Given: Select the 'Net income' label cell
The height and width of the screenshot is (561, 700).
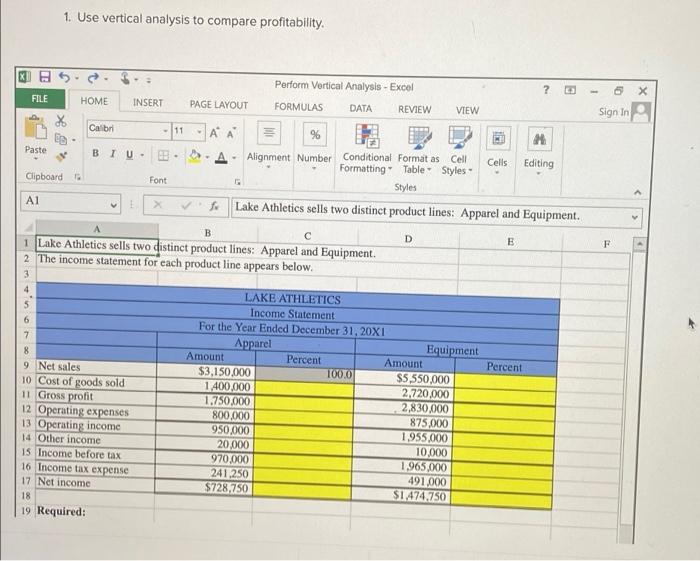Looking at the screenshot, I should click(95, 483).
